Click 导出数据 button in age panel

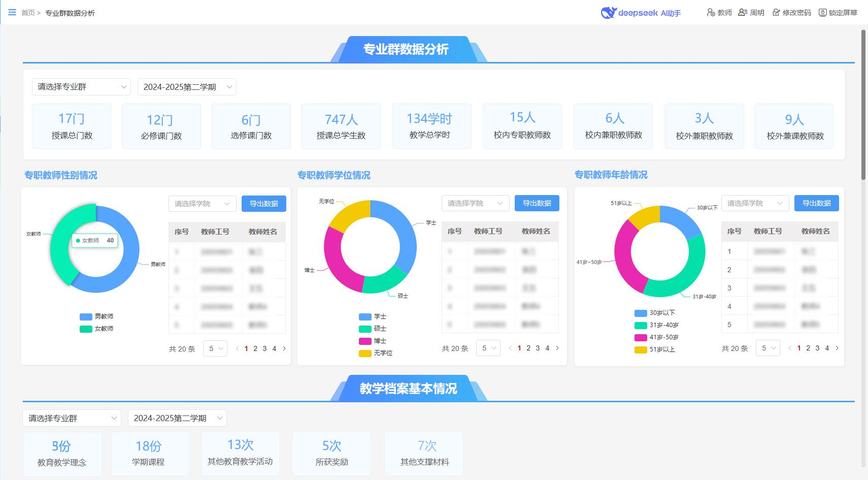point(817,203)
